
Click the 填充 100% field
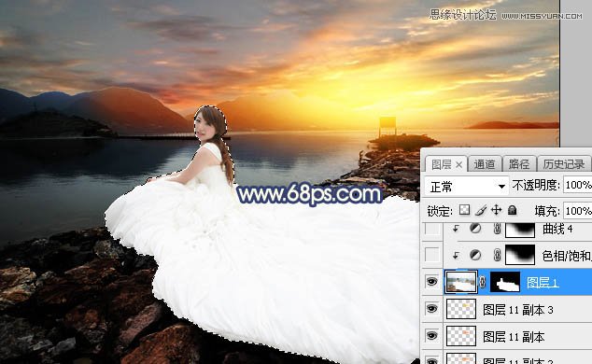point(578,211)
